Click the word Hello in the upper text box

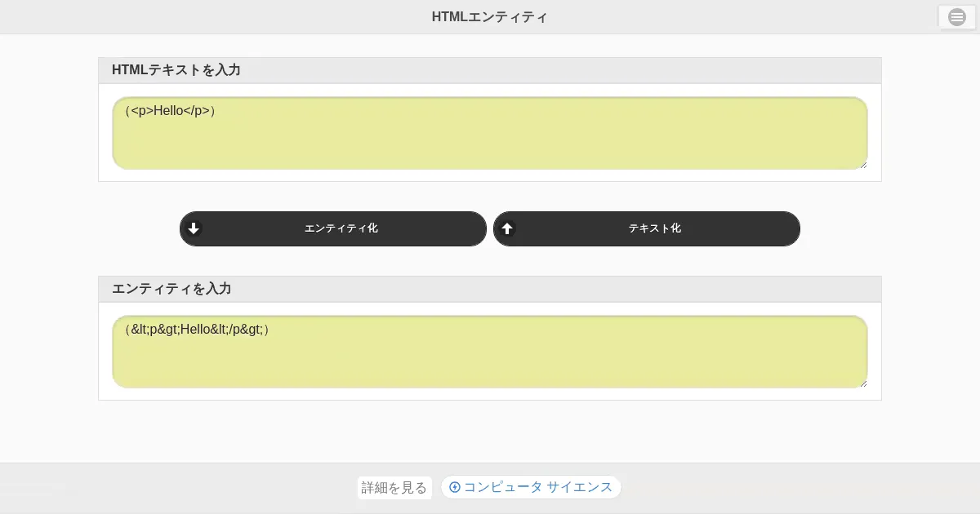click(x=168, y=111)
